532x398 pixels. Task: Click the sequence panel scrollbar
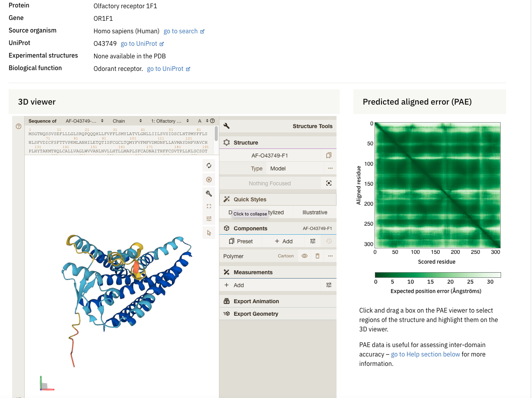coord(216,134)
